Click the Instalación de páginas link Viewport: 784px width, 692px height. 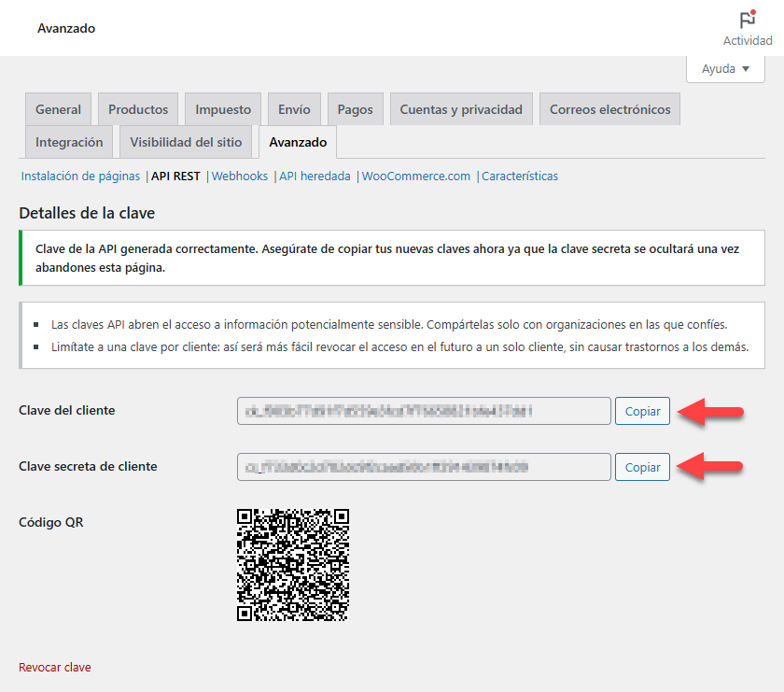[x=80, y=176]
